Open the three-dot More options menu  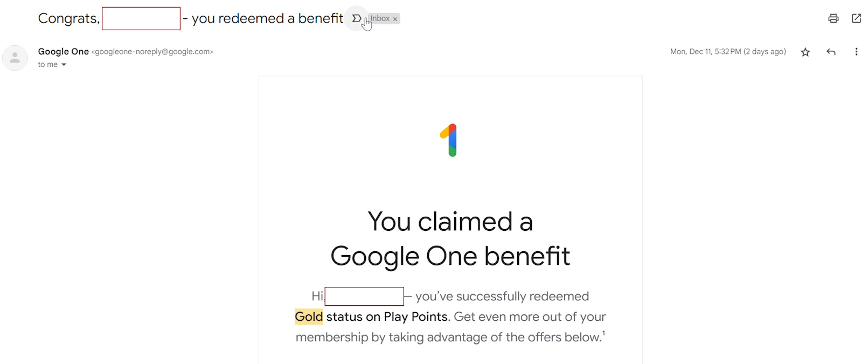click(856, 52)
